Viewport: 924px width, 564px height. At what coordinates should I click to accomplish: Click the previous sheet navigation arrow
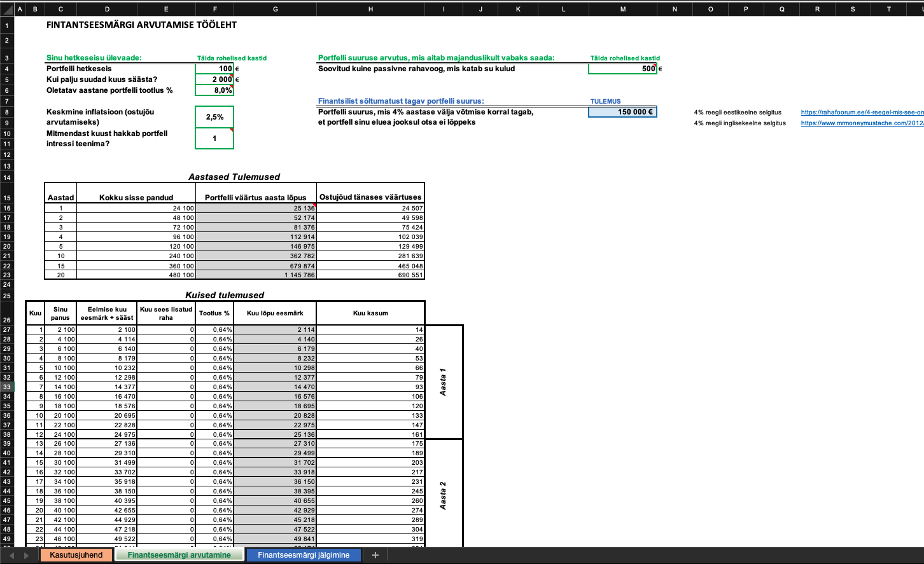point(11,555)
